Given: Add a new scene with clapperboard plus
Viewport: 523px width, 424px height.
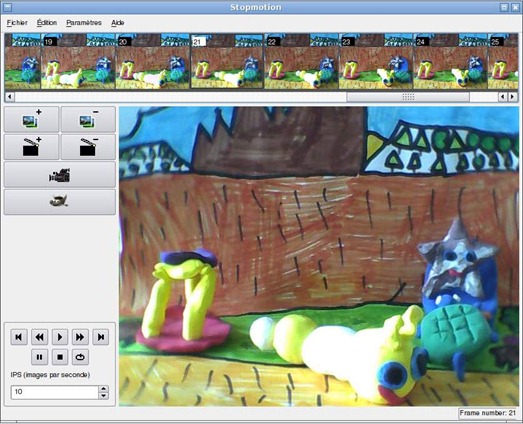Looking at the screenshot, I should click(31, 147).
